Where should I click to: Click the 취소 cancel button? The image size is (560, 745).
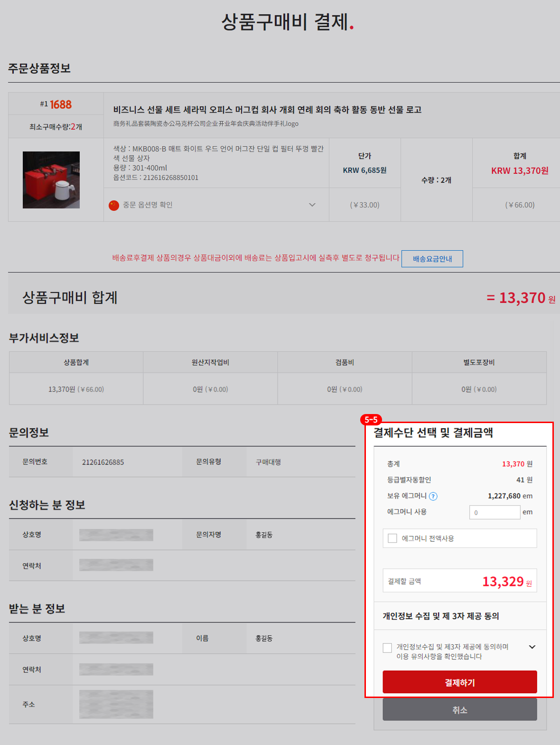[460, 710]
